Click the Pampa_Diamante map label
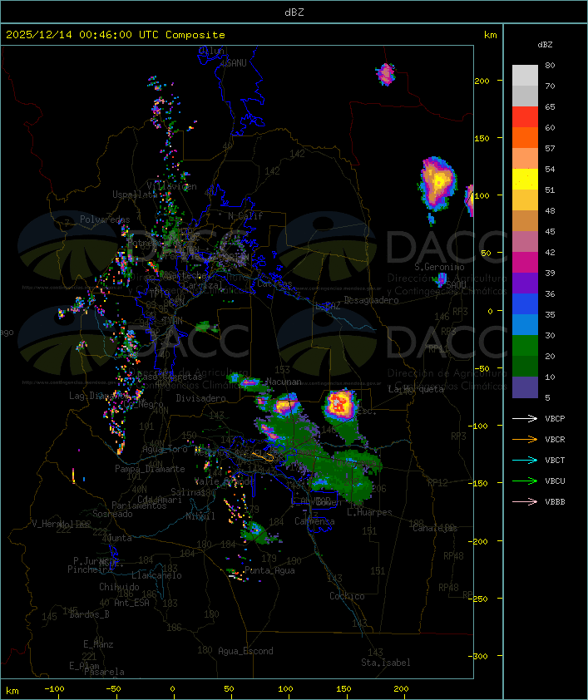This screenshot has width=588, height=700. (x=150, y=469)
